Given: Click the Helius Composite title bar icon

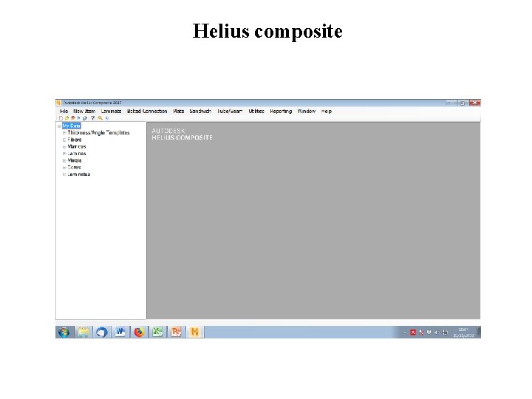Looking at the screenshot, I should click(x=58, y=103).
